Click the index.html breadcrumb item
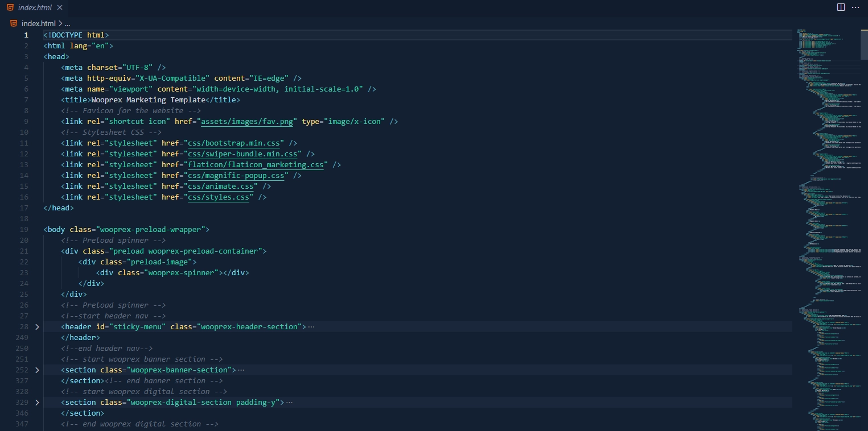This screenshot has height=431, width=868. click(38, 23)
